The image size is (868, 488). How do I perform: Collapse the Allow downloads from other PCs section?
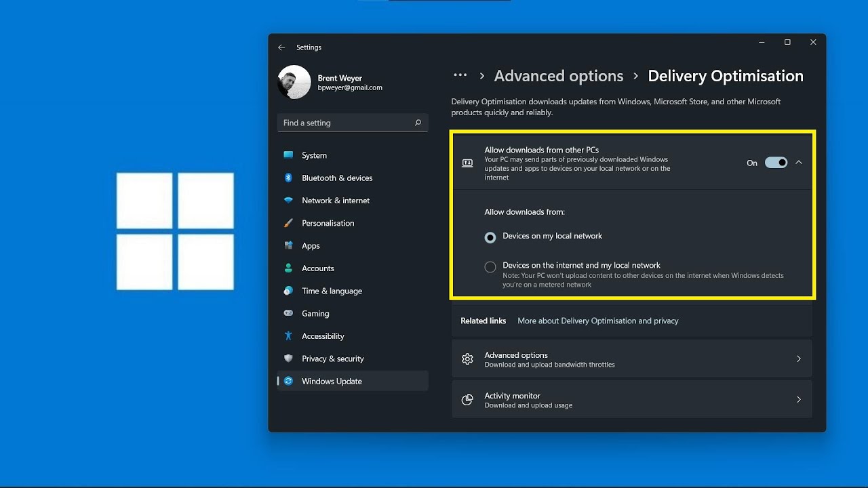pos(799,163)
